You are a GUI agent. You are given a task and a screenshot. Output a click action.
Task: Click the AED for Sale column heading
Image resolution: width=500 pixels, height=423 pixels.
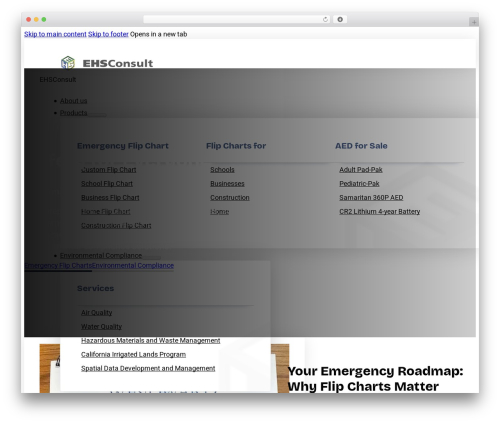[361, 146]
